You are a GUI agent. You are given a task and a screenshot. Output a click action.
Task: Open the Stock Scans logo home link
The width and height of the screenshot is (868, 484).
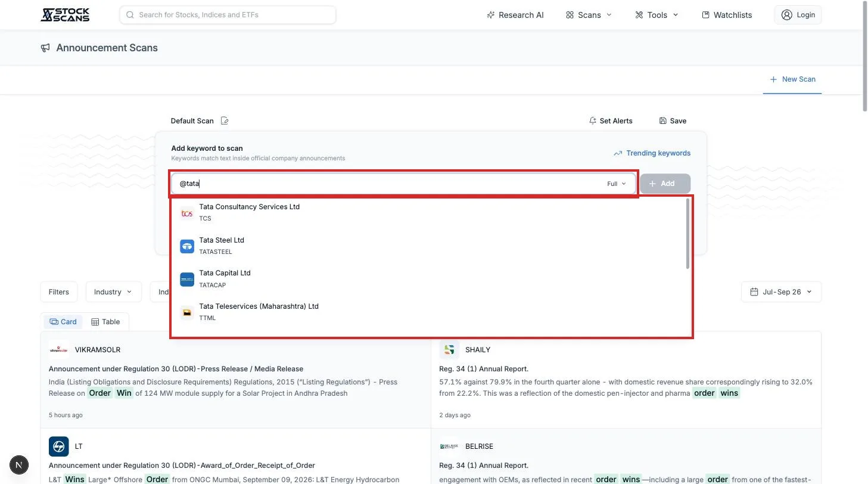pos(65,15)
